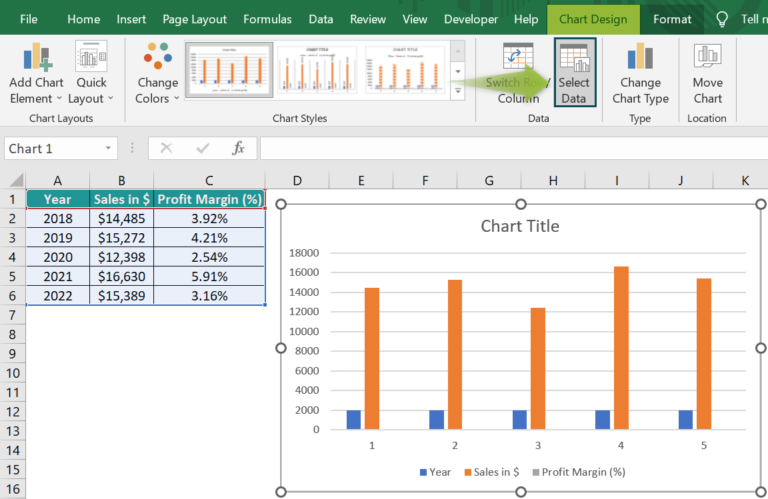Select cell containing 2020
This screenshot has width=768, height=499.
point(58,257)
